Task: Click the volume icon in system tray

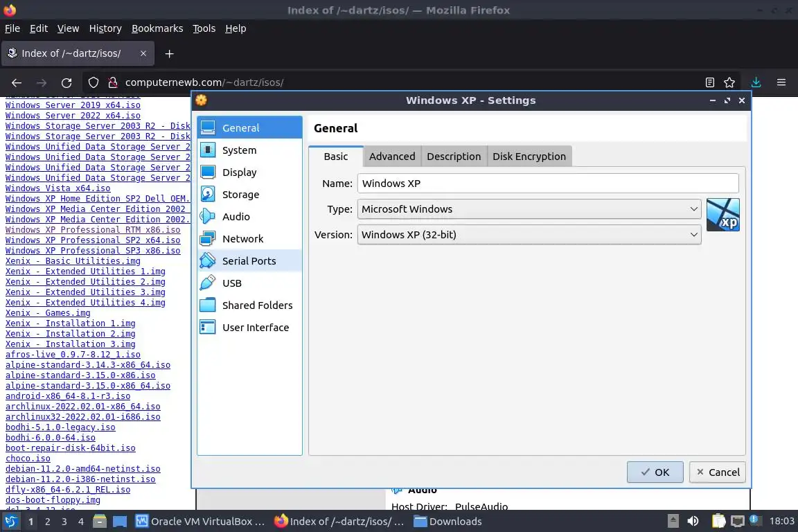Action: pos(693,522)
